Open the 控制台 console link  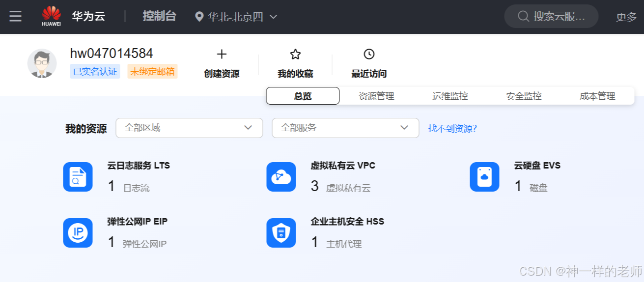pyautogui.click(x=159, y=16)
